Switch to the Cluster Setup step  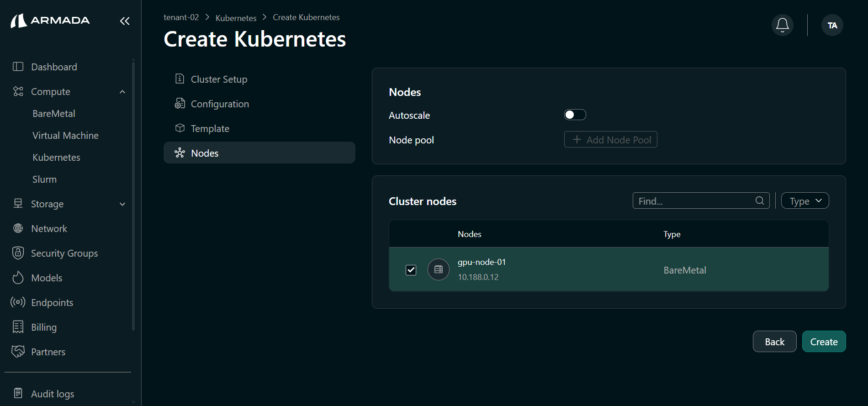click(259, 79)
